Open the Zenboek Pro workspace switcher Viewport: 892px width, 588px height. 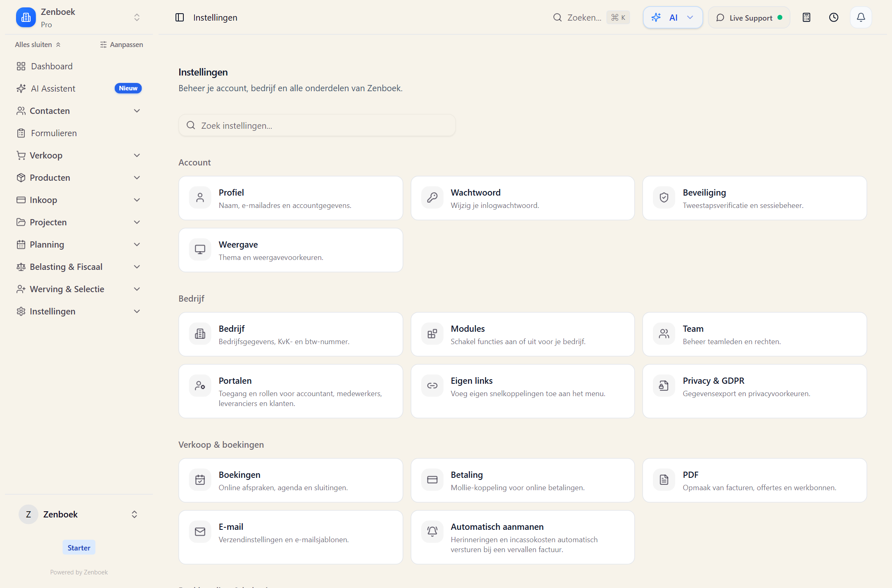78,17
